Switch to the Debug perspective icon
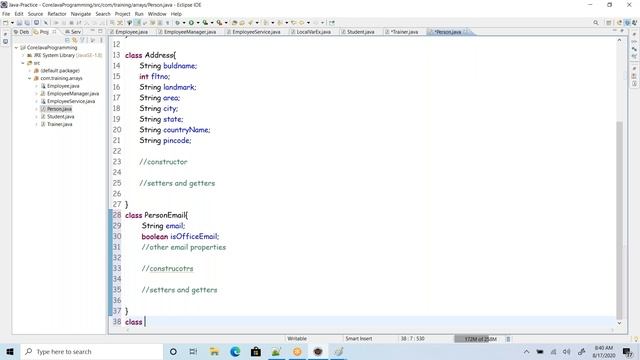The image size is (640, 360). (x=634, y=23)
